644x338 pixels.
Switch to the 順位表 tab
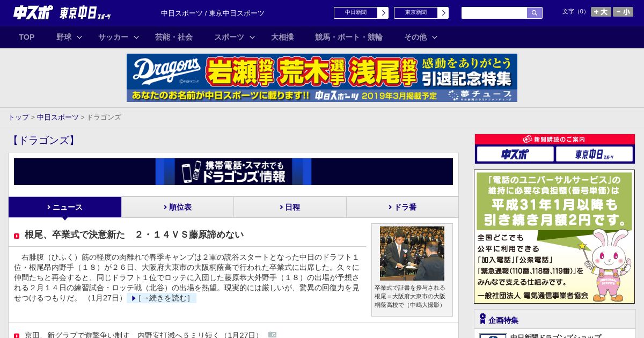(x=178, y=207)
